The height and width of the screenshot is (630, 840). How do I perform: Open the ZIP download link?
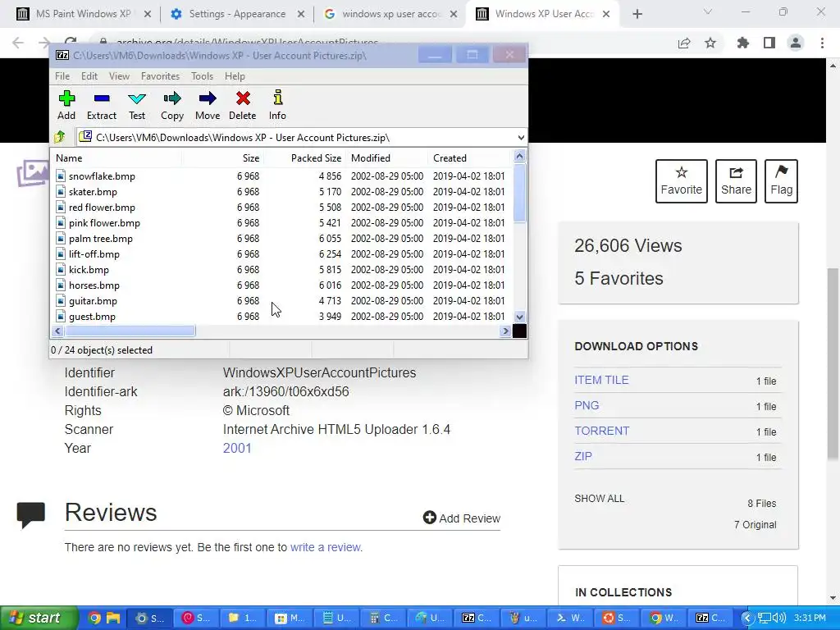583,456
